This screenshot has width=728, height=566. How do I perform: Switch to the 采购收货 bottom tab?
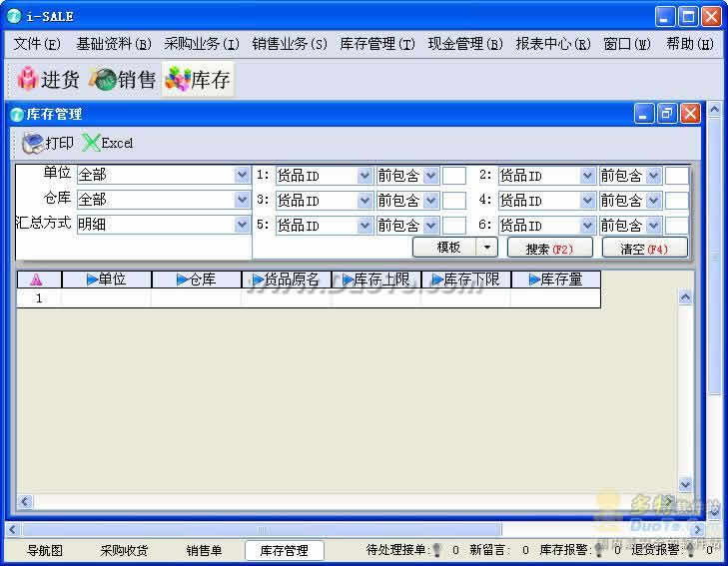124,550
